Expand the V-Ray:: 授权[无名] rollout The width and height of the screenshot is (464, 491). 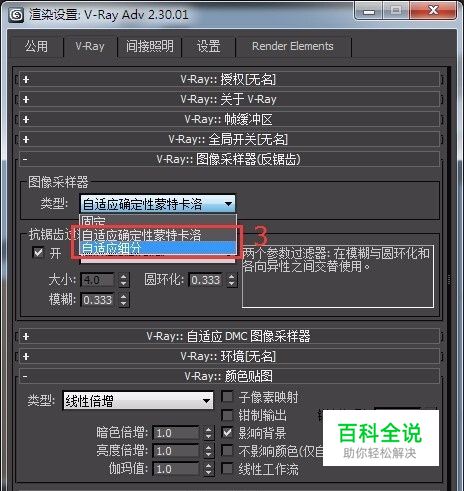(x=229, y=79)
